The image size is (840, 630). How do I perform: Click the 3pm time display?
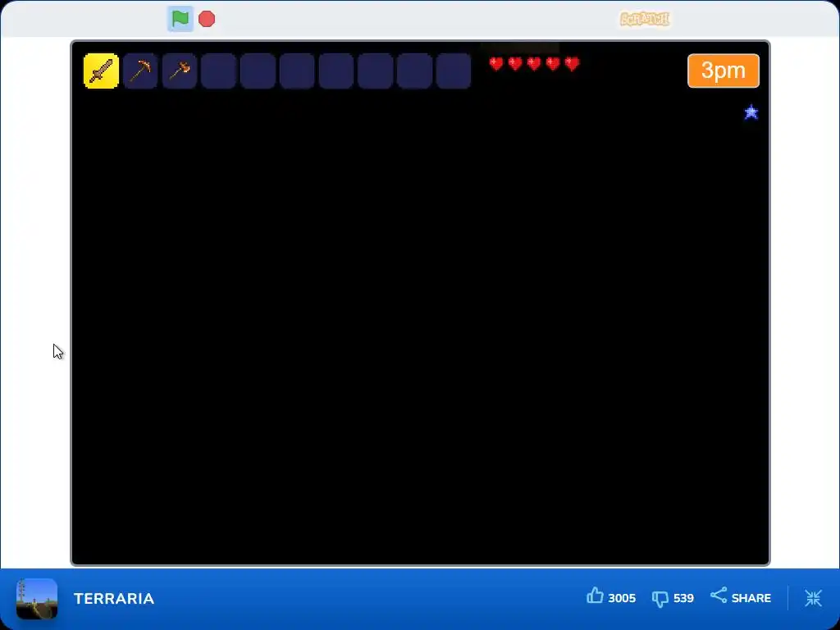[724, 71]
